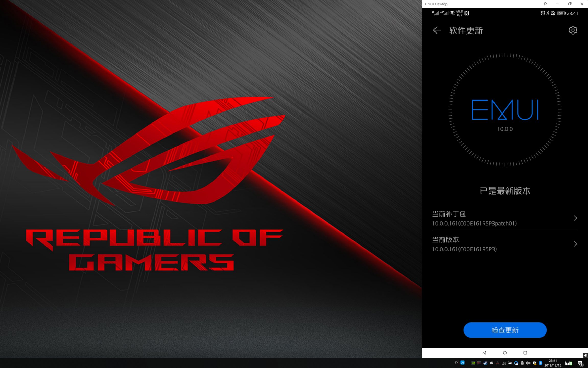
Task: Click the '软件更新' page title
Action: pos(466,30)
